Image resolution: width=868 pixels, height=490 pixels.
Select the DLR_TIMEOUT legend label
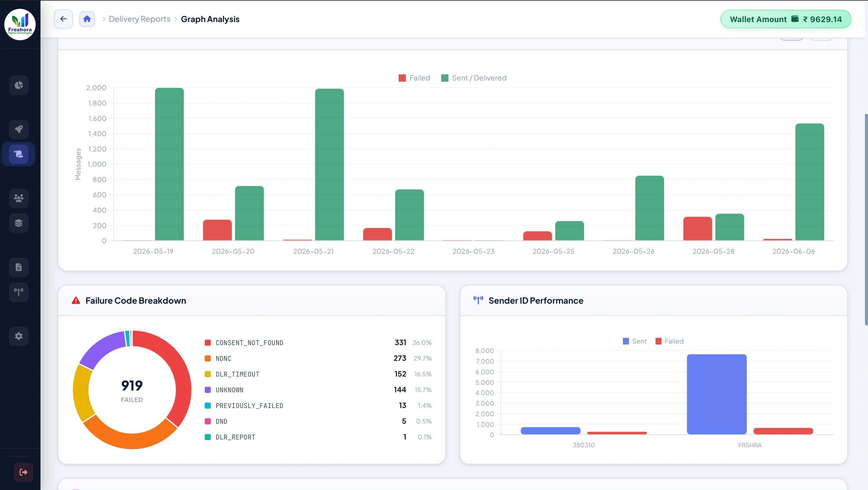click(x=237, y=374)
